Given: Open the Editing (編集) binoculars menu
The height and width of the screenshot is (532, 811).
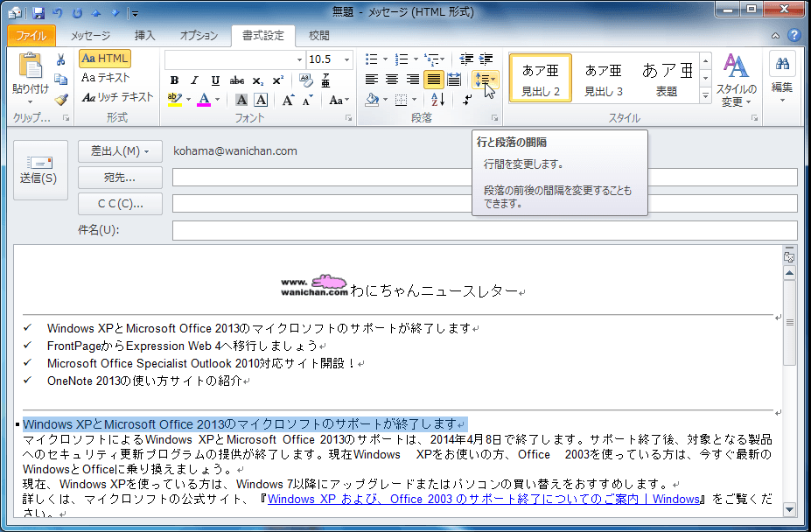Looking at the screenshot, I should pos(781,79).
